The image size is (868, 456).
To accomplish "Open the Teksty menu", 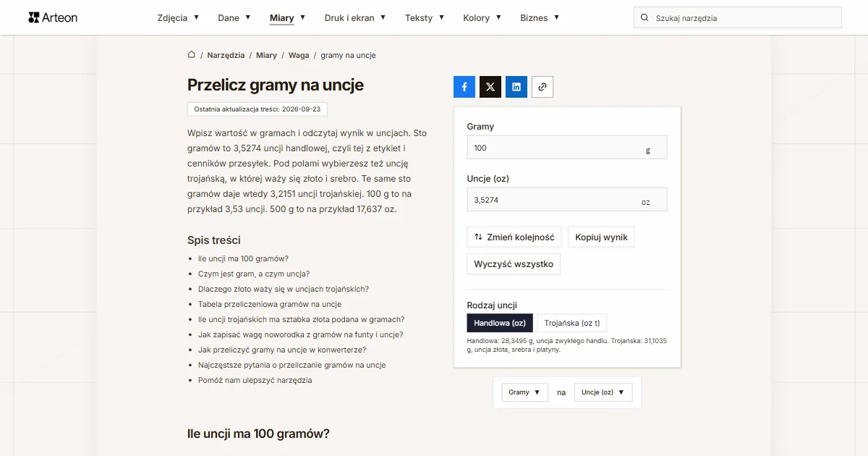I will point(425,17).
